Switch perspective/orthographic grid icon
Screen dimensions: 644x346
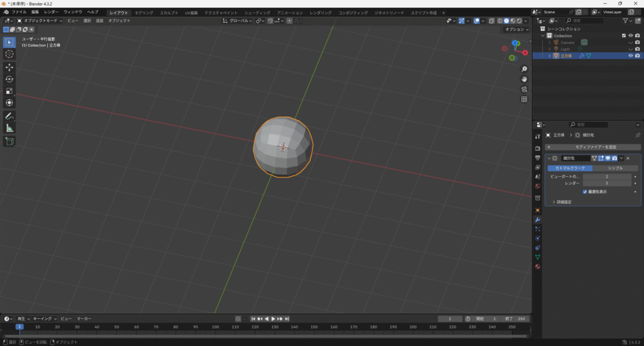coord(524,99)
